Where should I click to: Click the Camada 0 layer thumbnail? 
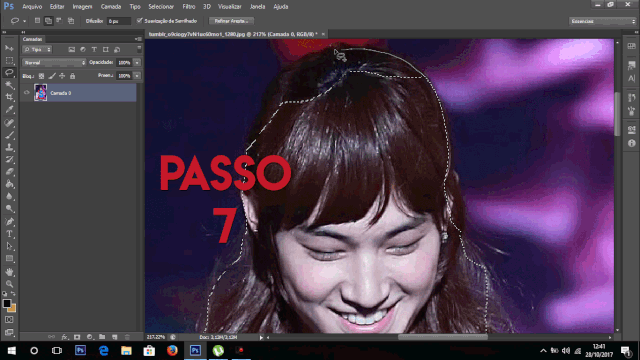click(40, 93)
